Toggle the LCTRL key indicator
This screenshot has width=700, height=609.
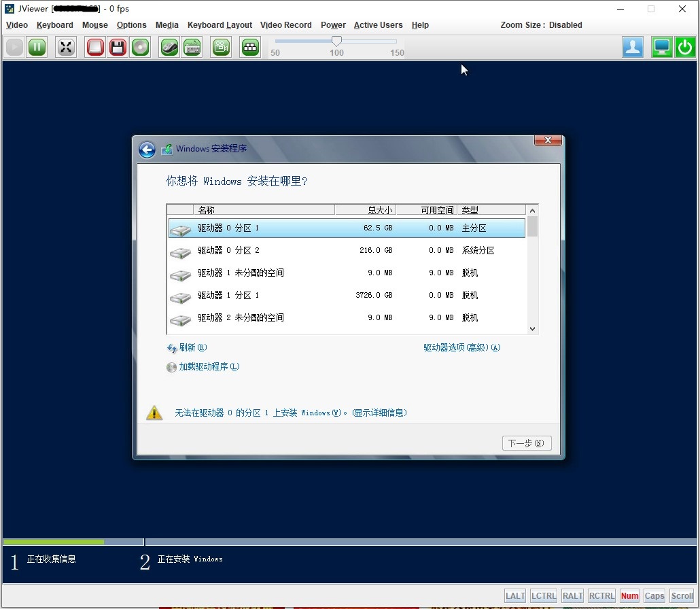[x=543, y=596]
